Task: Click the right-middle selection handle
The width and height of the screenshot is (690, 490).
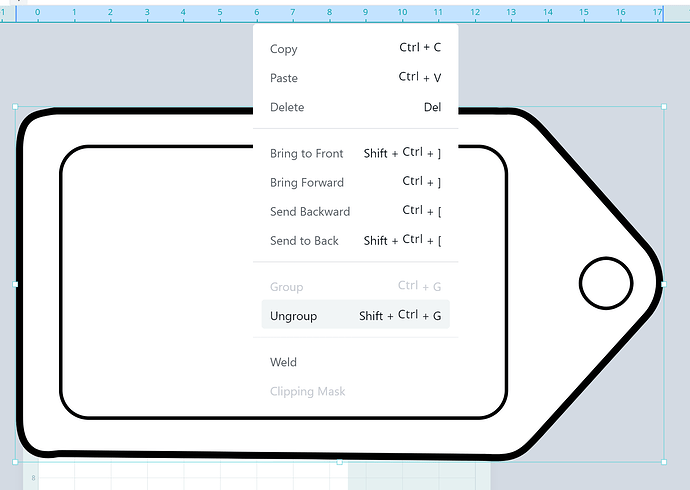Action: click(664, 284)
